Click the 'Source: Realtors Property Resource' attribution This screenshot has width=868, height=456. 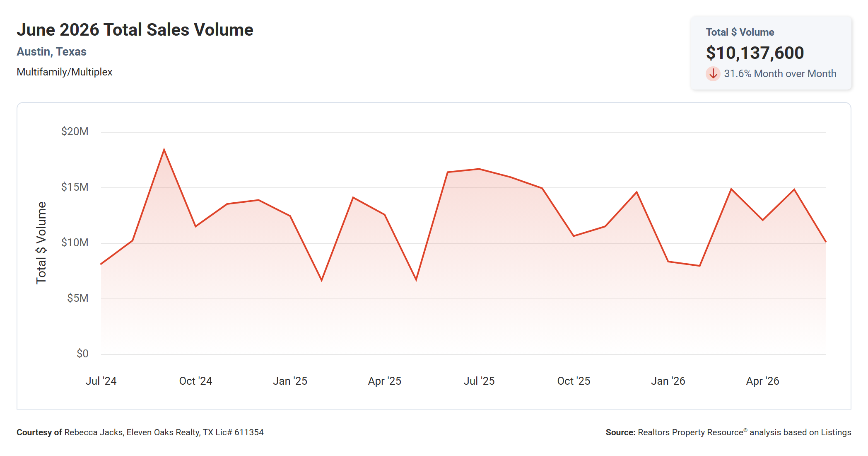coord(728,432)
